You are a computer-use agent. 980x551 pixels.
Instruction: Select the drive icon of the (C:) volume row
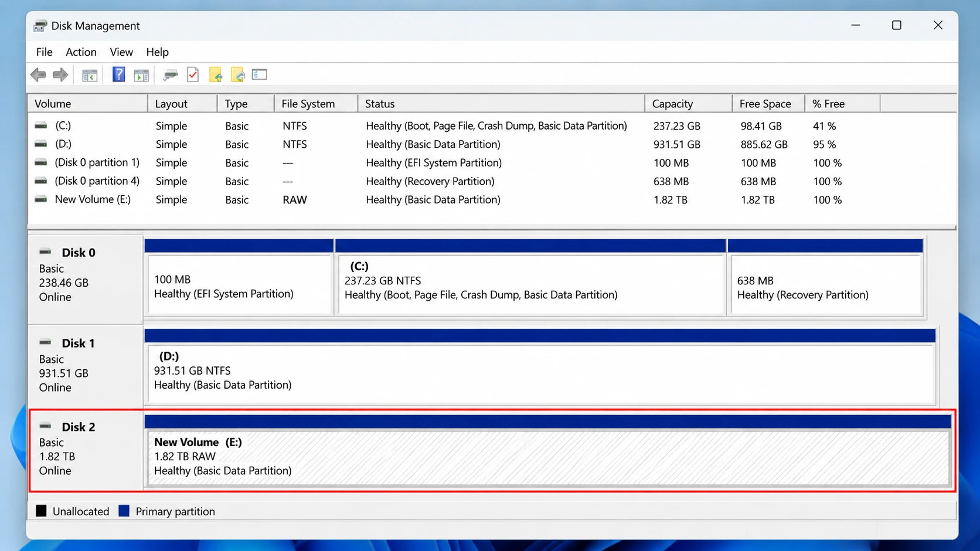tap(41, 125)
